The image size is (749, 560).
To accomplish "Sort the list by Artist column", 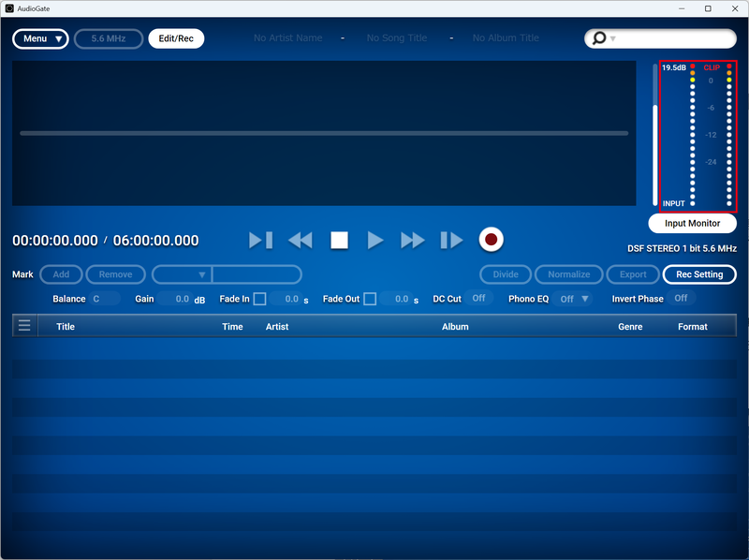I will (x=277, y=326).
